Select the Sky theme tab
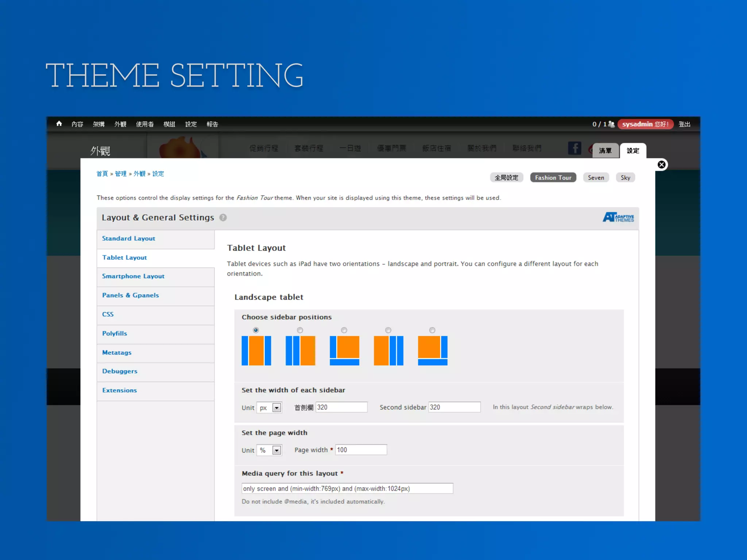Viewport: 747px width, 560px height. [625, 178]
